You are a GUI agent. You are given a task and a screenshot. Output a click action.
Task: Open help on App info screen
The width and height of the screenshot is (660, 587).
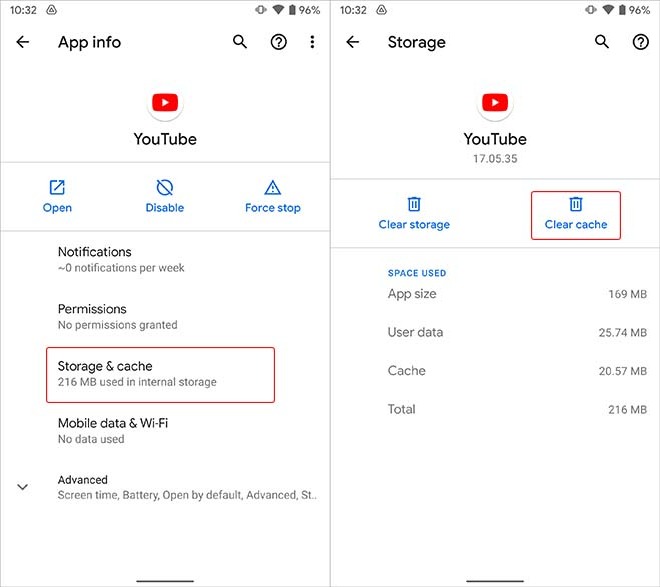click(279, 42)
